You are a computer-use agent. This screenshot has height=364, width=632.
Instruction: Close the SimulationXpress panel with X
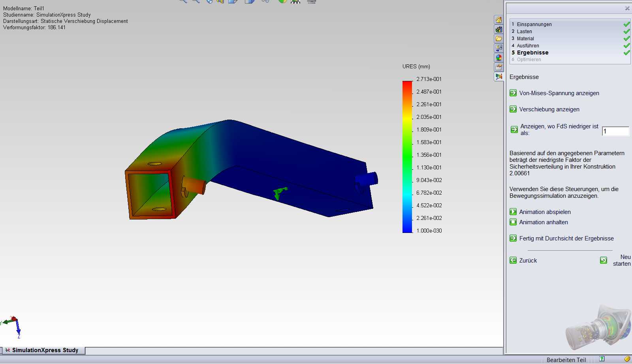(627, 8)
